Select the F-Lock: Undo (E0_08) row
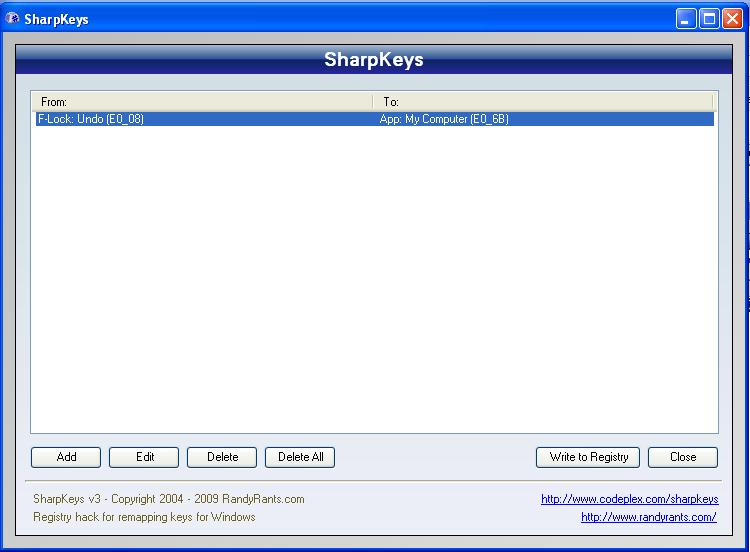 click(375, 119)
